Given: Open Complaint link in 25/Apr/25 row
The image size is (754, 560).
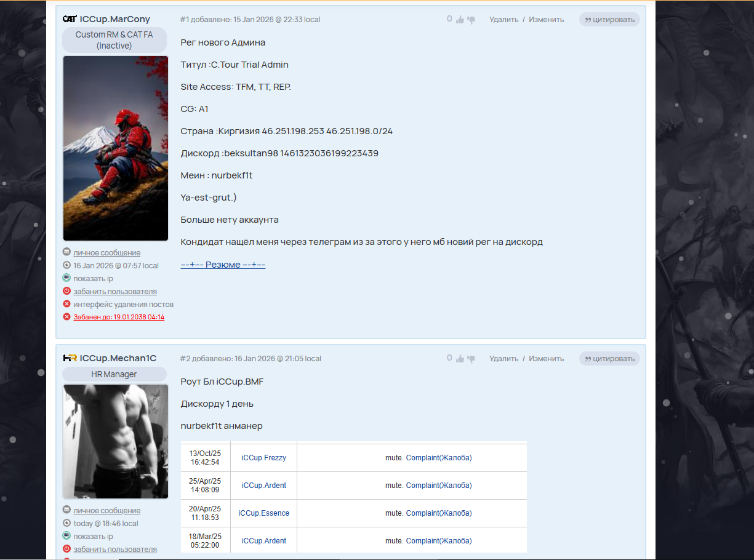Looking at the screenshot, I should 439,486.
